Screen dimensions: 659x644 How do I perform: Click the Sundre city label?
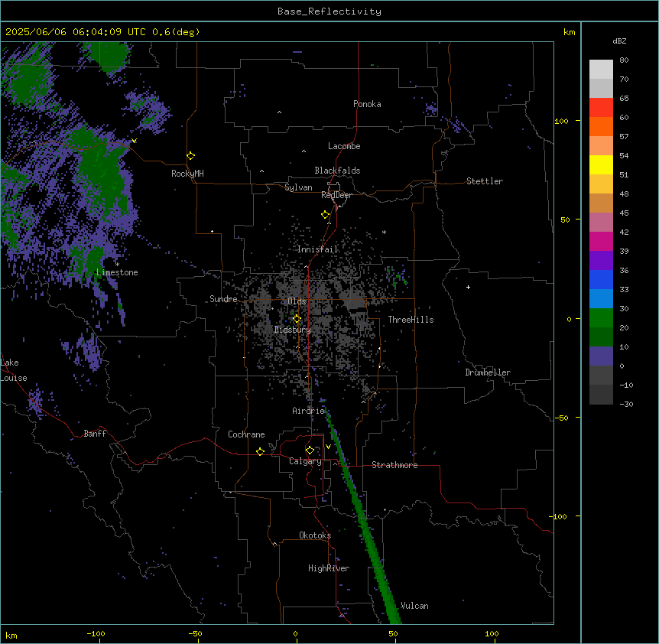point(223,299)
